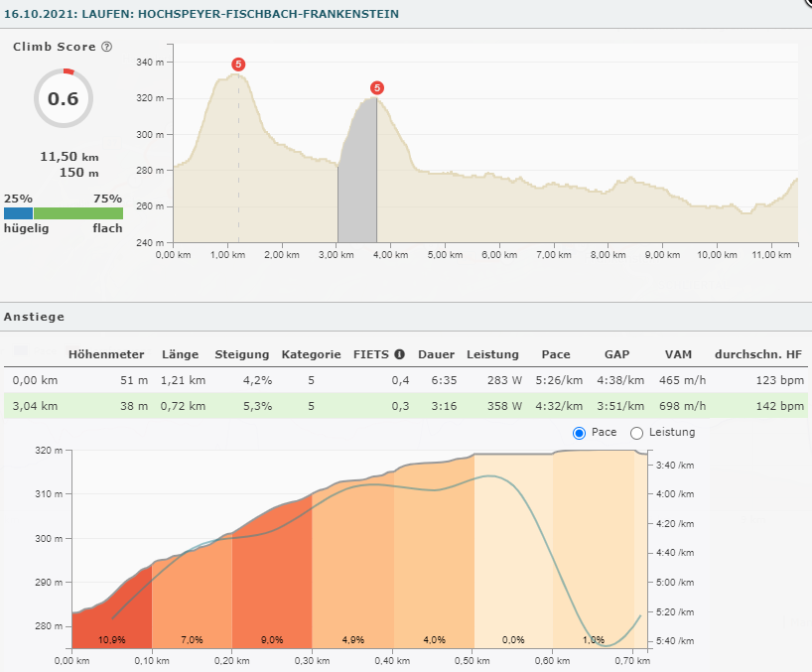Screen dimensions: 812x672
Task: Click the 0.6 climb score gauge
Action: click(x=64, y=98)
